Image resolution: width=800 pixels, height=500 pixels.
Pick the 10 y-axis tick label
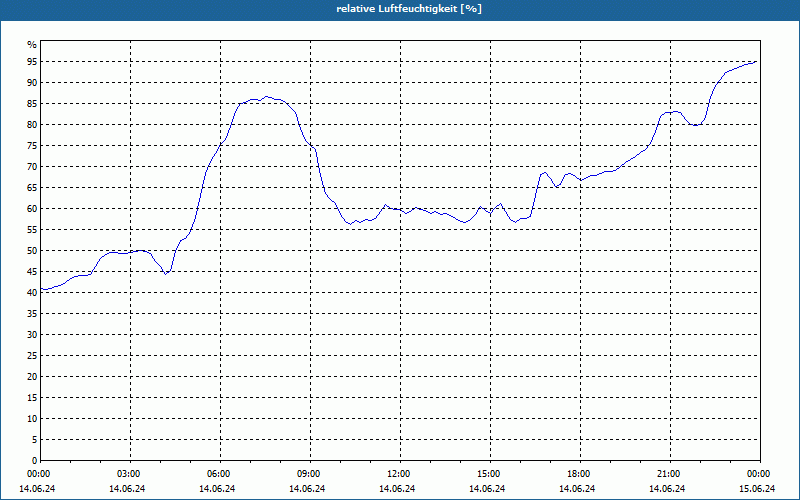point(32,418)
